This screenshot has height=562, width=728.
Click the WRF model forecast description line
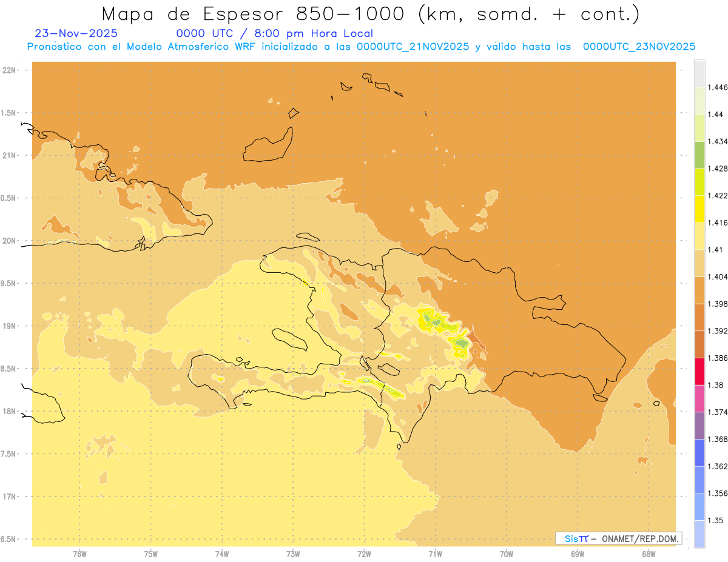click(x=361, y=47)
